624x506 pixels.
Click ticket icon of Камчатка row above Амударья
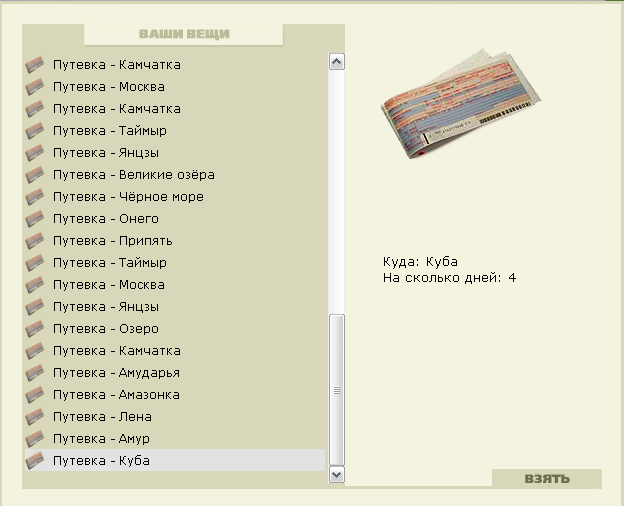(35, 351)
